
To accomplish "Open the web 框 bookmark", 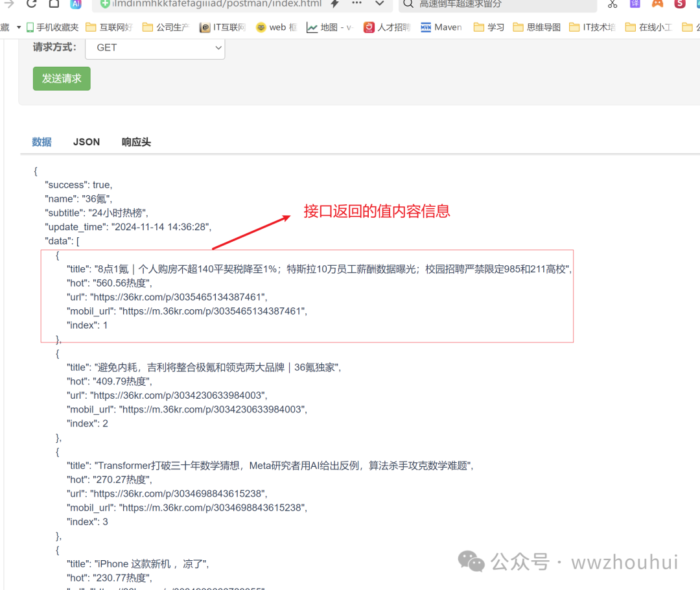I will (x=276, y=27).
